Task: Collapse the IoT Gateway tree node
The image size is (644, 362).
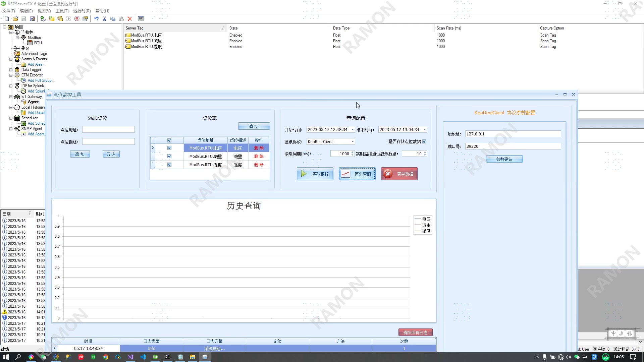Action: (x=11, y=97)
